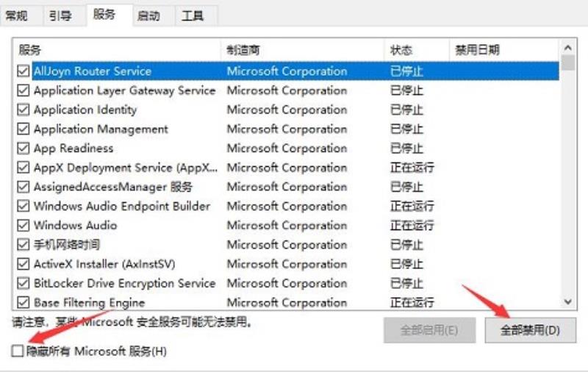This screenshot has height=372, width=588.
Task: Click the scroll down arrow of service list
Action: coord(567,301)
